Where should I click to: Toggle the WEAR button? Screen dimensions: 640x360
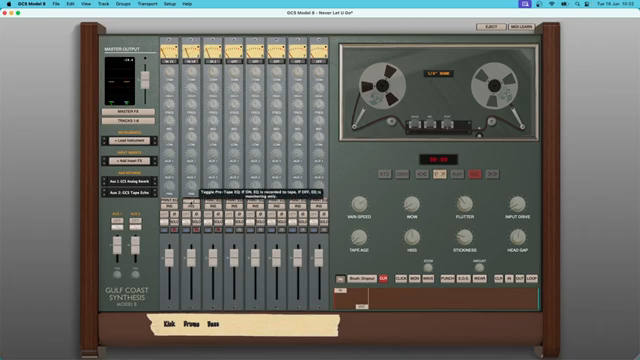pyautogui.click(x=479, y=279)
